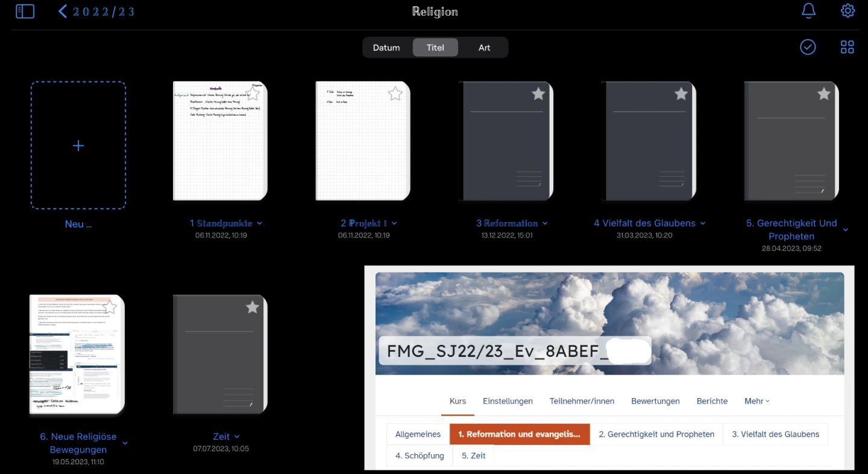
Task: Select the 4. Schöpfung section
Action: pos(420,455)
